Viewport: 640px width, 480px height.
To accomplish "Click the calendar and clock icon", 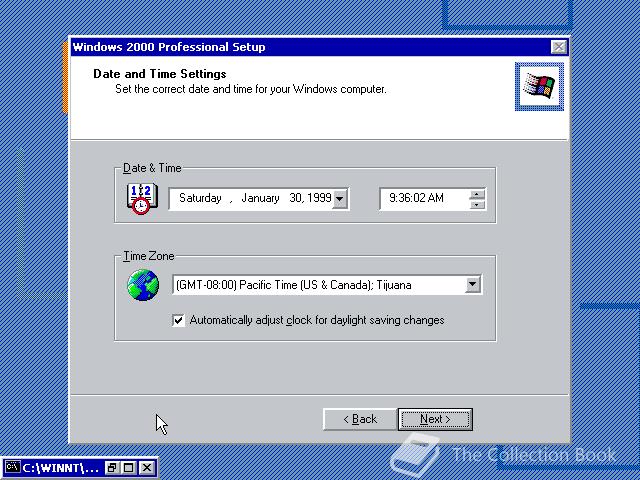I will pyautogui.click(x=142, y=199).
